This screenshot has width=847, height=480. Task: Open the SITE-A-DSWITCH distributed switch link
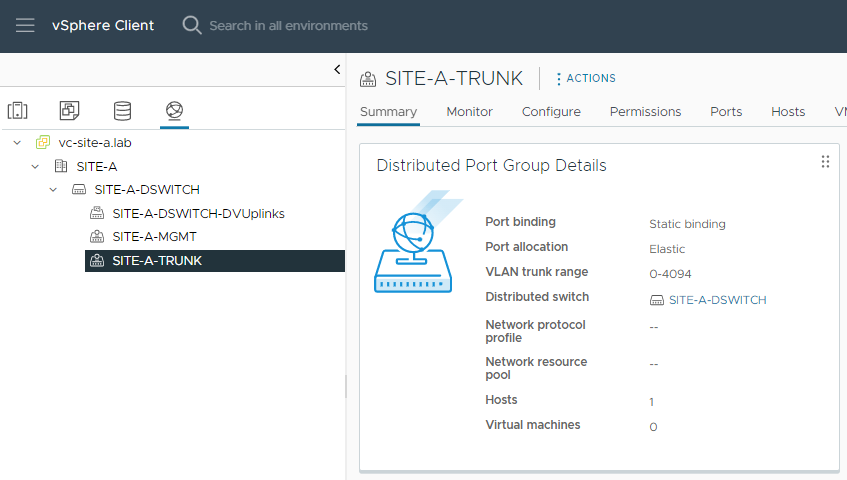[717, 300]
